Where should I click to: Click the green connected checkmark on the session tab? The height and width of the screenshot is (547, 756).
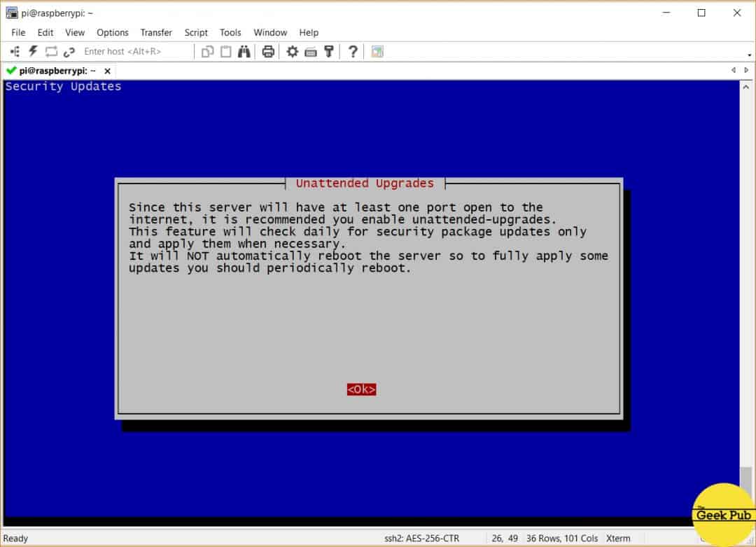click(x=10, y=70)
